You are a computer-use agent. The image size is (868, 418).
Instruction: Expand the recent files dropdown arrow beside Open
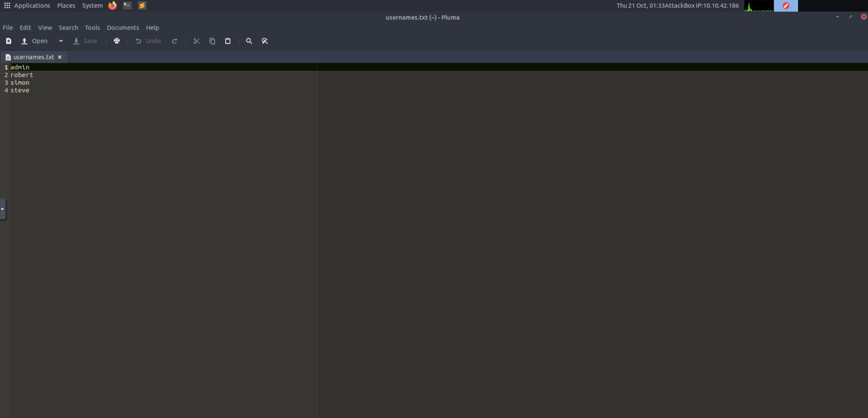[x=61, y=41]
